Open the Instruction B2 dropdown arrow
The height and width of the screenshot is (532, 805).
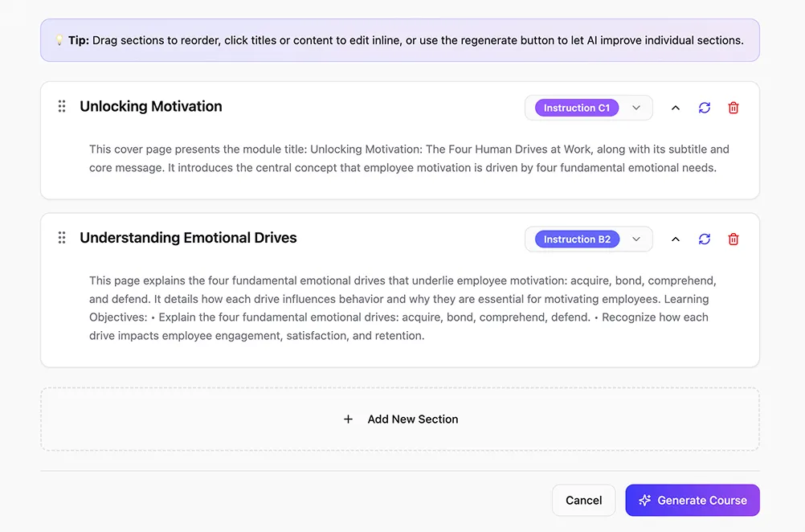(x=636, y=239)
